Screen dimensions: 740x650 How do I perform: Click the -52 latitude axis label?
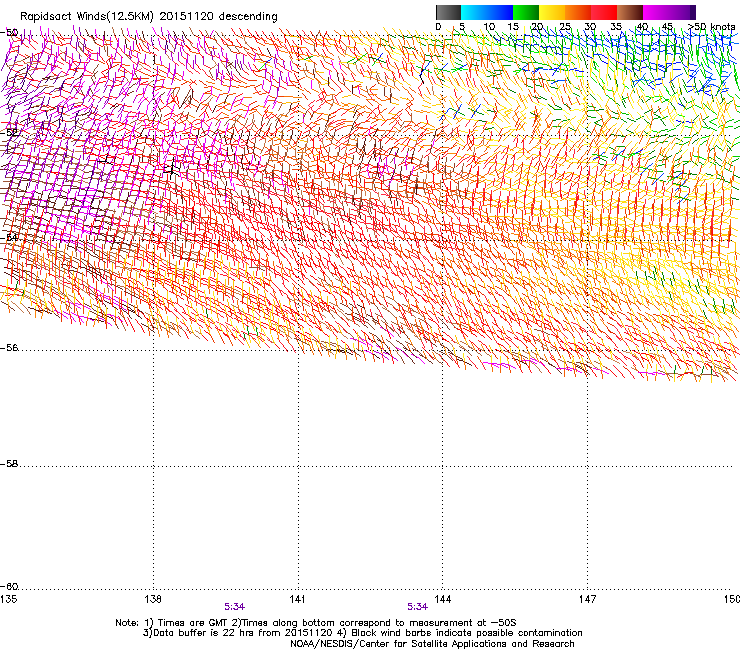9,133
